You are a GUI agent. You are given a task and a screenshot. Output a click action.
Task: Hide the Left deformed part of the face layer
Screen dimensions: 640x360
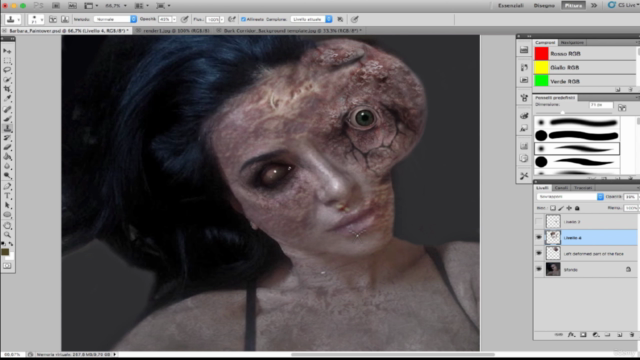pos(539,253)
